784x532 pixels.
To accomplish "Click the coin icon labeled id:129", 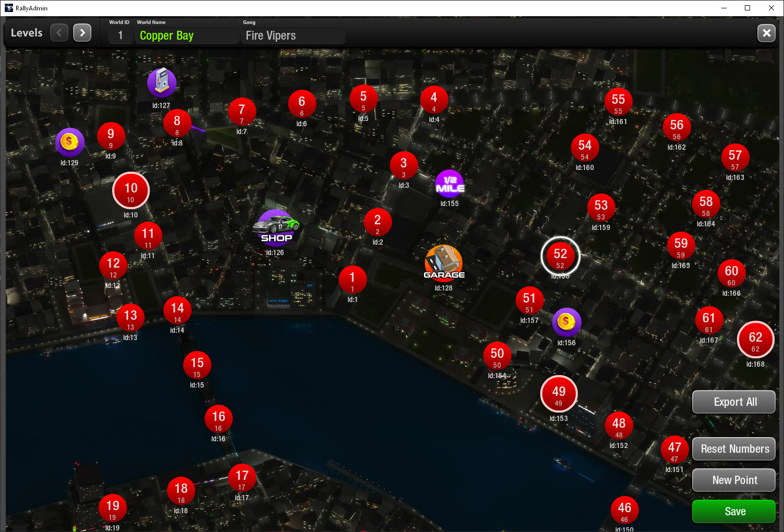I will [x=69, y=142].
